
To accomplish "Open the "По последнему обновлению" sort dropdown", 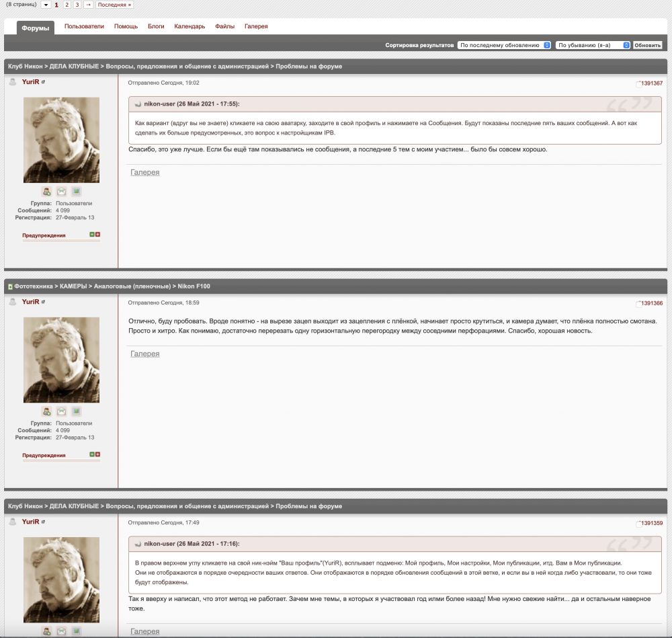I will [505, 45].
